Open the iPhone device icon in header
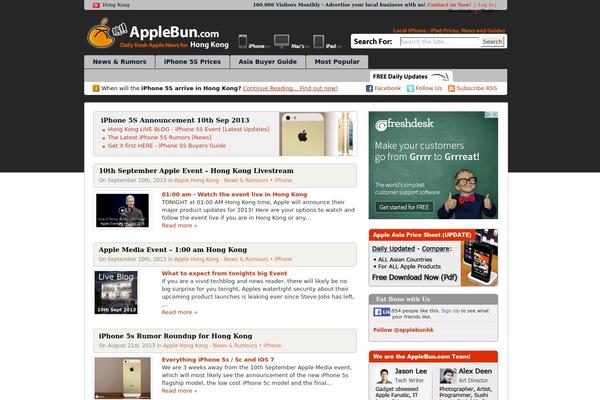 [x=243, y=41]
